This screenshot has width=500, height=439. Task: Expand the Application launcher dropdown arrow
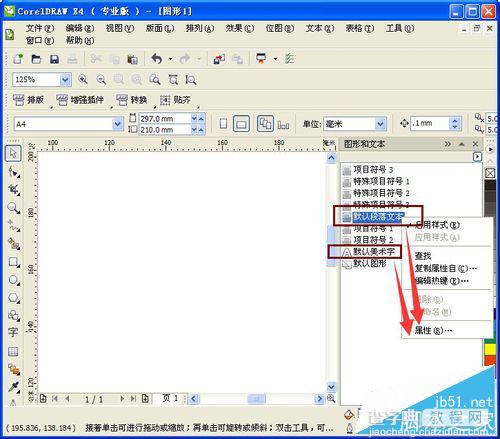tap(275, 59)
